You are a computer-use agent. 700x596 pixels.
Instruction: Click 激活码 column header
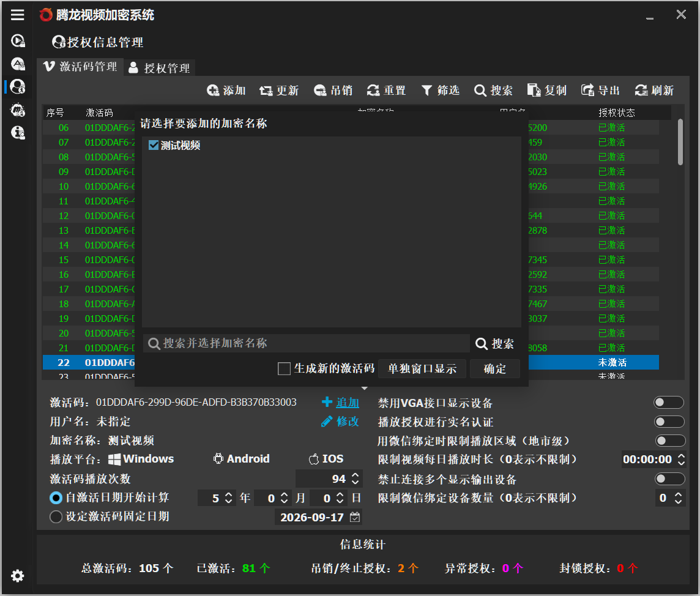point(99,113)
